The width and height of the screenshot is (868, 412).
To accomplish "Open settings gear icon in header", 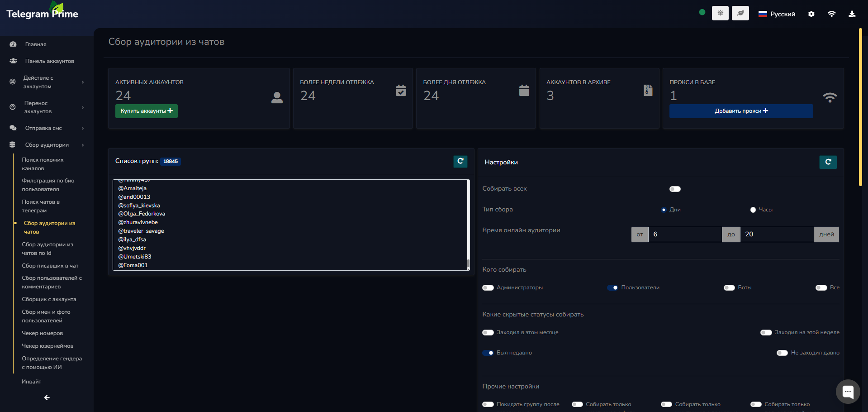I will point(811,14).
